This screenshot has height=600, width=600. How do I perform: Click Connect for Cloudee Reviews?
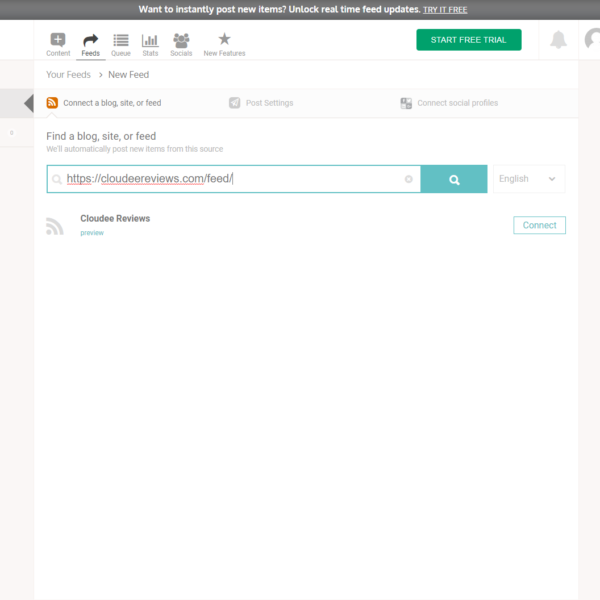pyautogui.click(x=539, y=225)
